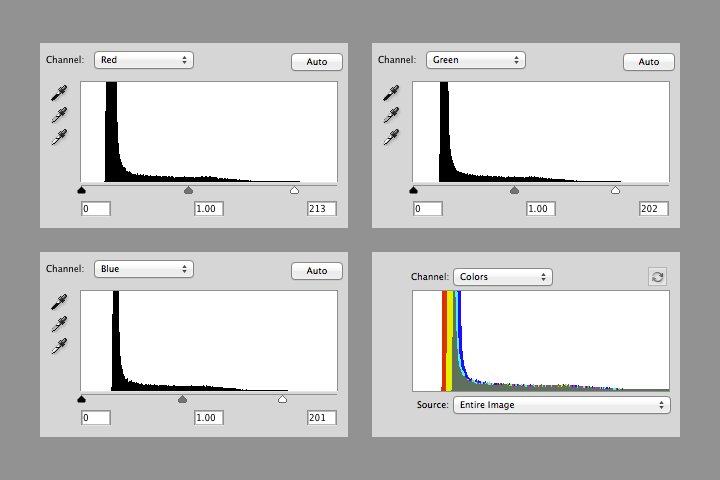
Task: Focus the Blue shadow input field showing 0
Action: pos(96,418)
